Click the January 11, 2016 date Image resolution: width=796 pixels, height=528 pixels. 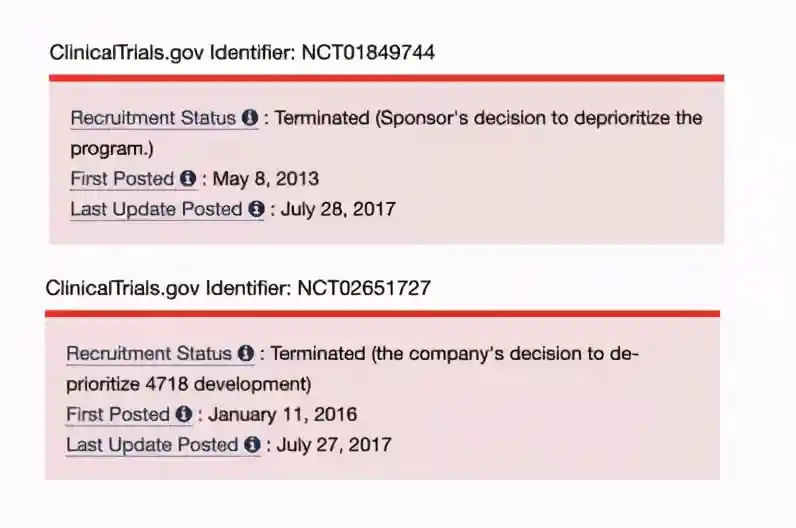[x=284, y=414]
